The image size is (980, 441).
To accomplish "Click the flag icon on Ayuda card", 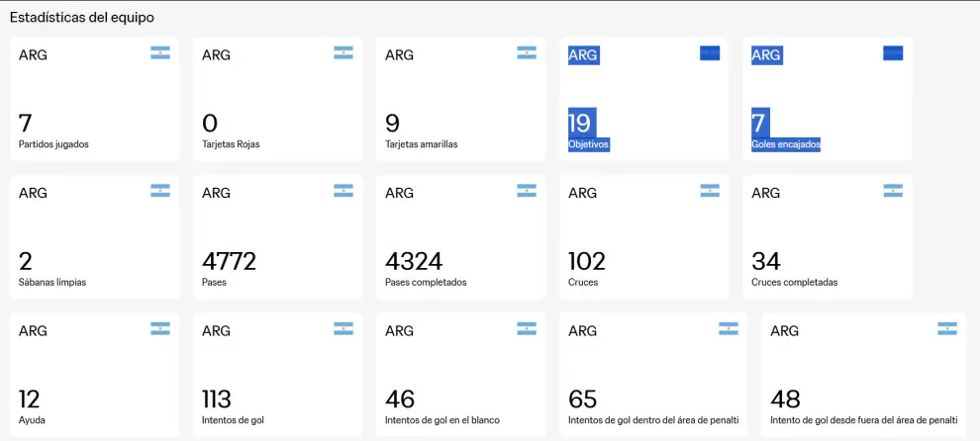I will [x=160, y=328].
